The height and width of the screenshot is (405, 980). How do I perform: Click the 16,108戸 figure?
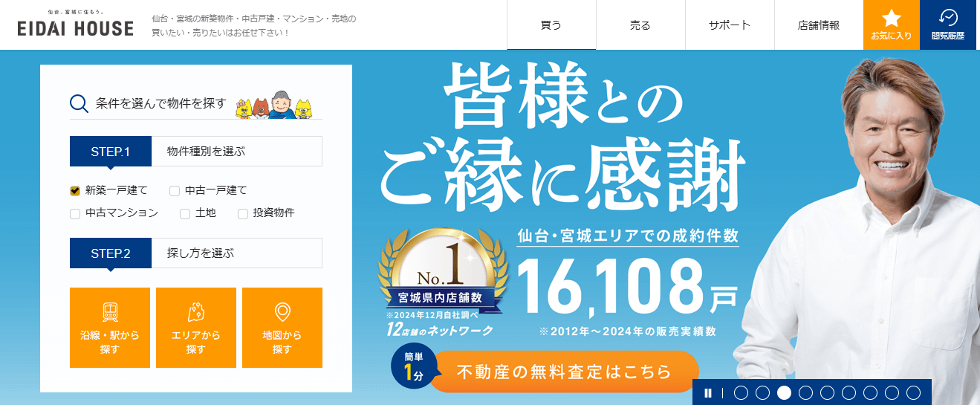pos(627,288)
